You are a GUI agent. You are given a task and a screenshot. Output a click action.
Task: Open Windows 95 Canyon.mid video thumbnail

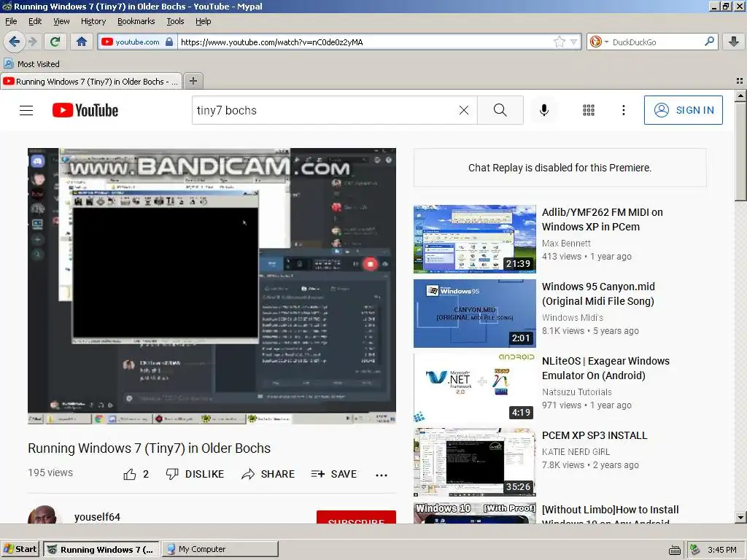click(474, 314)
